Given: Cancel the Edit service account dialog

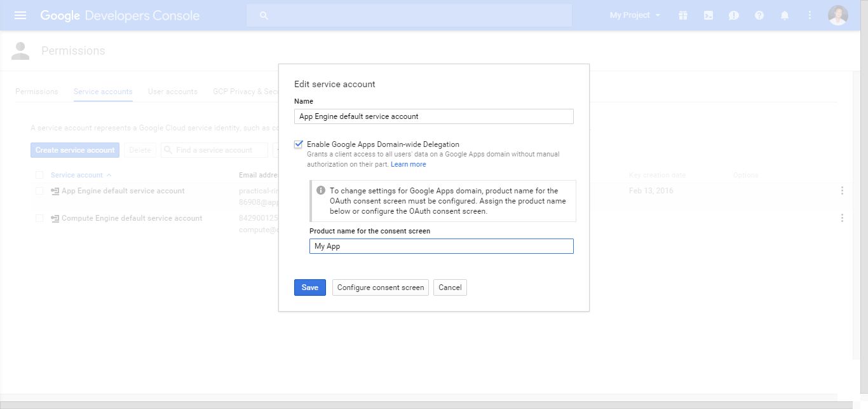Looking at the screenshot, I should point(450,288).
